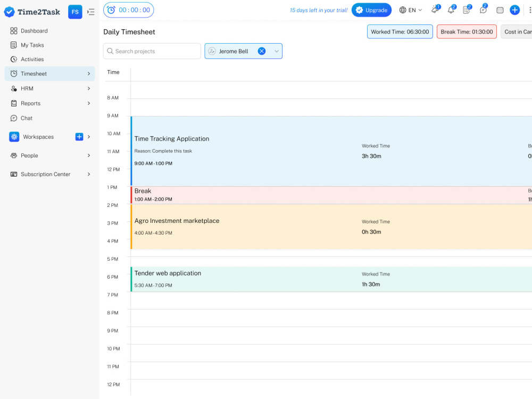Screen dimensions: 532x399
Task: Open the vertical dots more menu
Action: pyautogui.click(x=530, y=10)
